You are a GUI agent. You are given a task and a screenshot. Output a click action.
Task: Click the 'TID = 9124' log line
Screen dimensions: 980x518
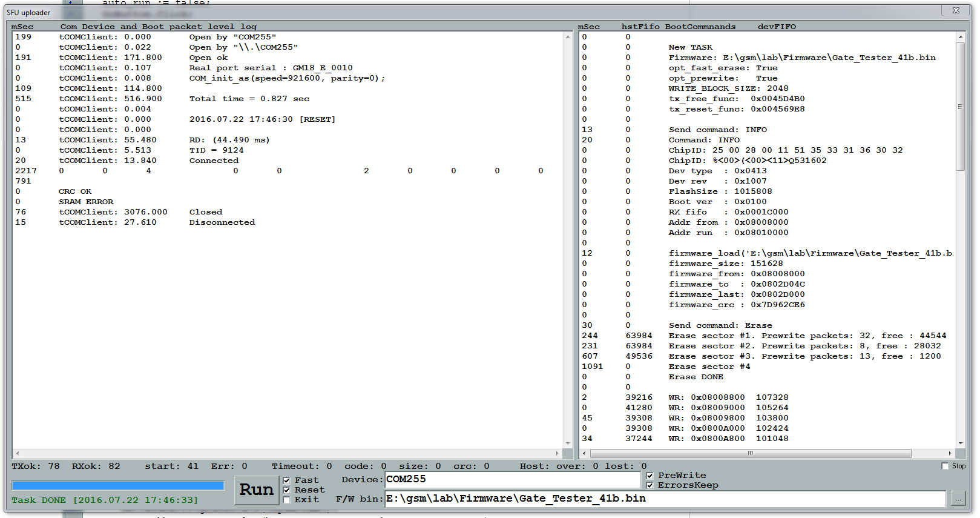click(x=217, y=150)
